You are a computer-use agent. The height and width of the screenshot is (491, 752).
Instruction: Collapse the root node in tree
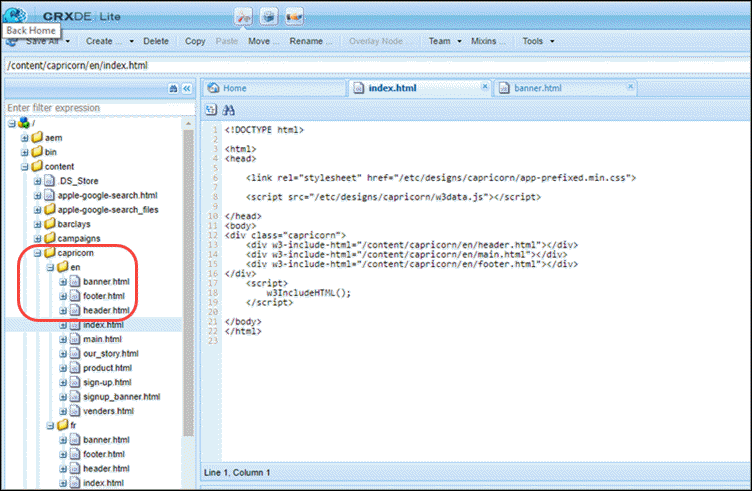pos(12,124)
